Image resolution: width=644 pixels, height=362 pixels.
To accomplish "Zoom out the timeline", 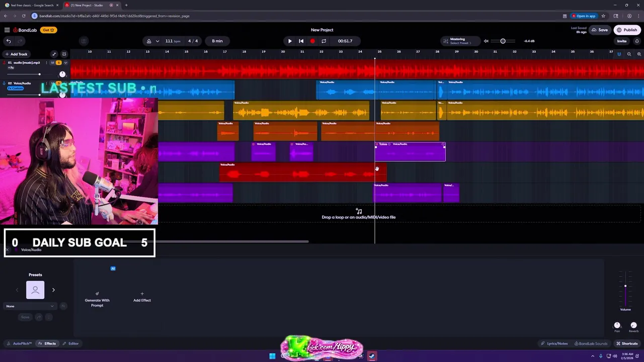I will [629, 54].
